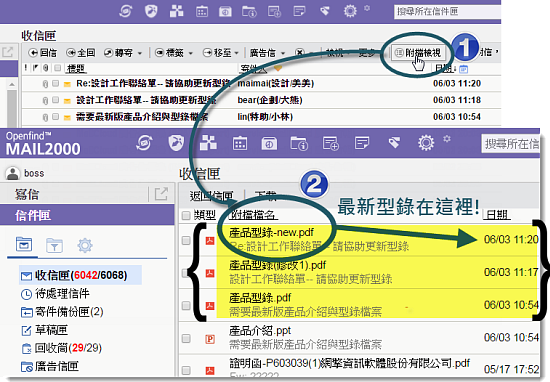
Task: Sort by 附檔檔名 column header
Action: click(252, 215)
